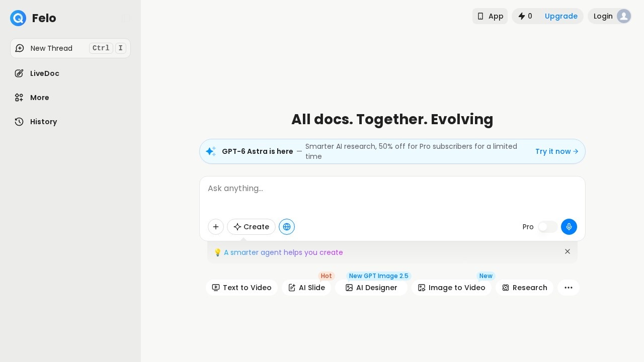Click the Login button
The image size is (644, 362).
coord(609,16)
